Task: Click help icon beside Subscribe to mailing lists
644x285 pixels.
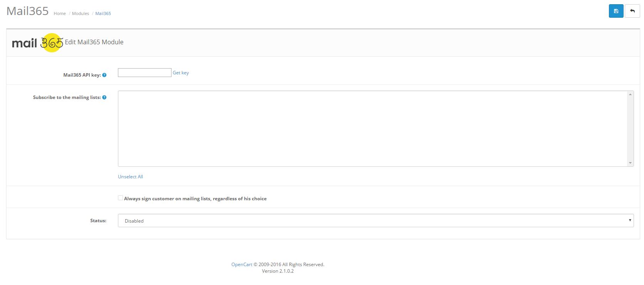Action: pos(104,97)
